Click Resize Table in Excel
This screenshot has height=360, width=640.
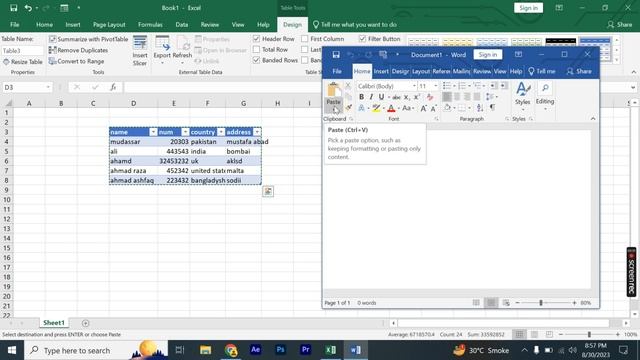pyautogui.click(x=23, y=62)
